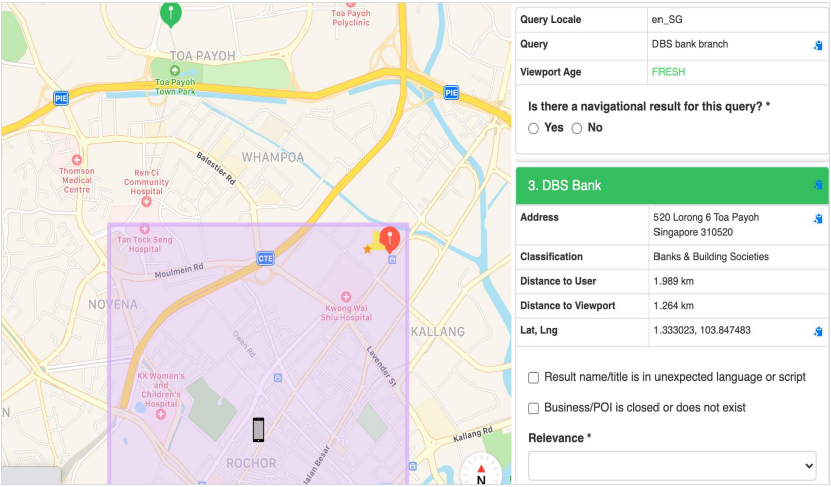Click the Toa Payoh Polyclinic label

[x=351, y=18]
